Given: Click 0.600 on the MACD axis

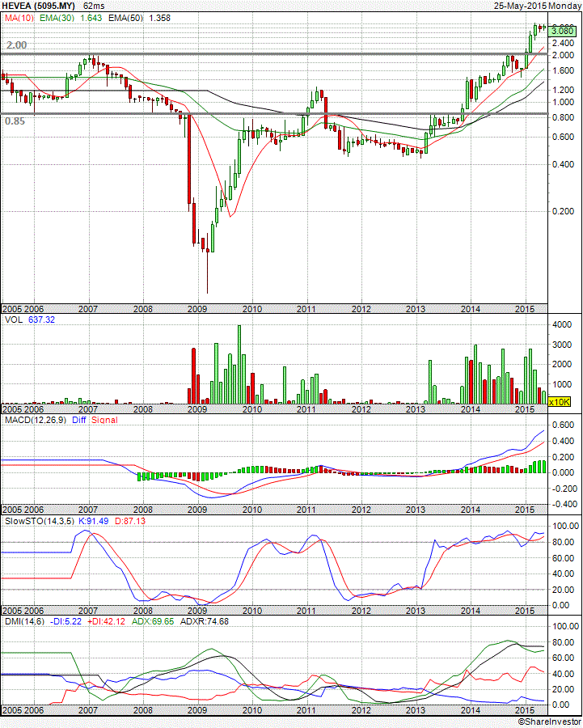Looking at the screenshot, I should click(x=564, y=425).
